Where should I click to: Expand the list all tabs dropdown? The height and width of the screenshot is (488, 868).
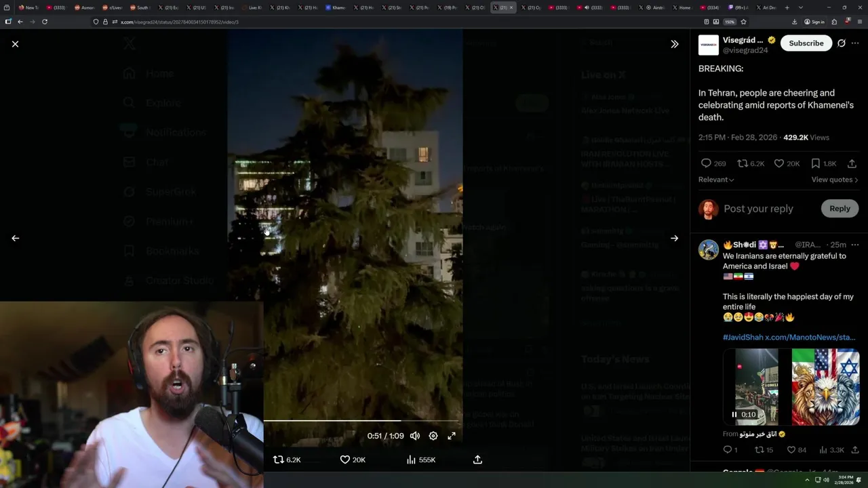(801, 7)
